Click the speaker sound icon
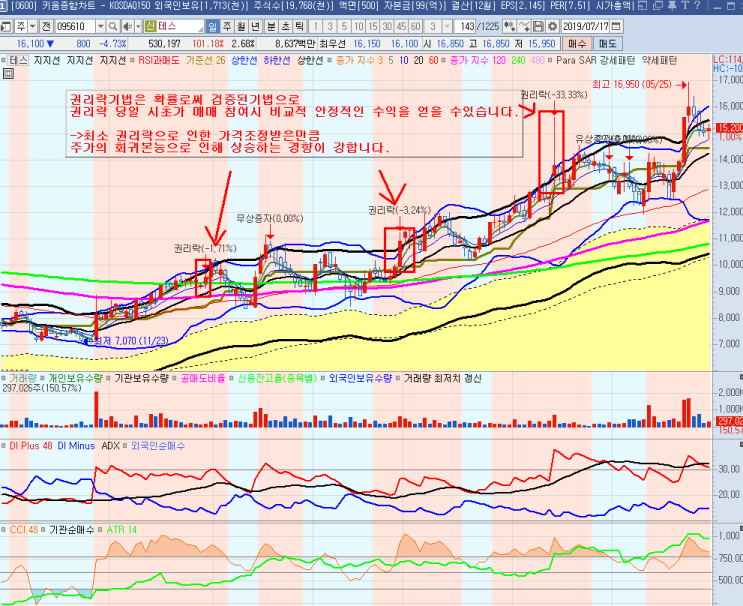Viewport: 743px width, 606px height. click(x=127, y=26)
